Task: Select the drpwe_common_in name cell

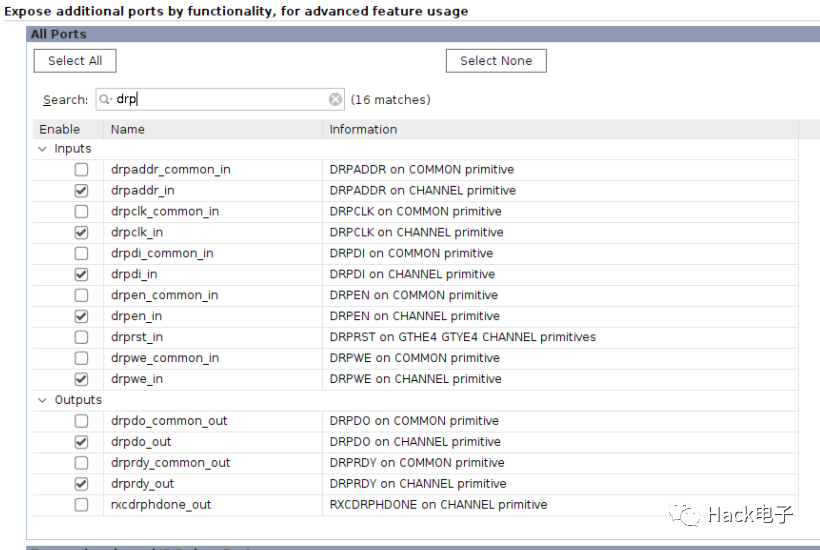Action: tap(213, 358)
